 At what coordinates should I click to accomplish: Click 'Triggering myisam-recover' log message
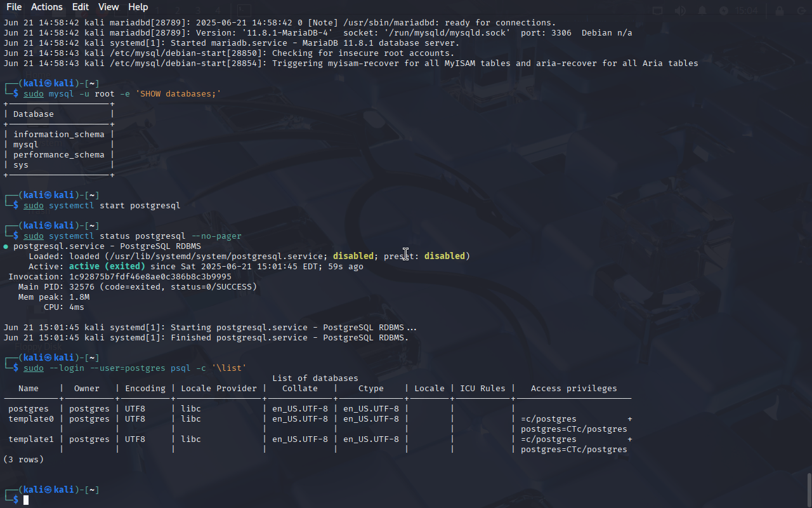485,63
